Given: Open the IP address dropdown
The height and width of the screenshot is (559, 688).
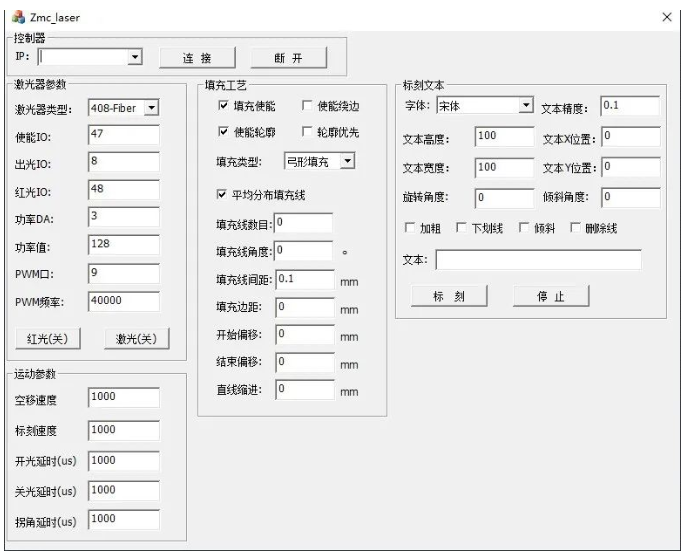Looking at the screenshot, I should click(x=135, y=57).
